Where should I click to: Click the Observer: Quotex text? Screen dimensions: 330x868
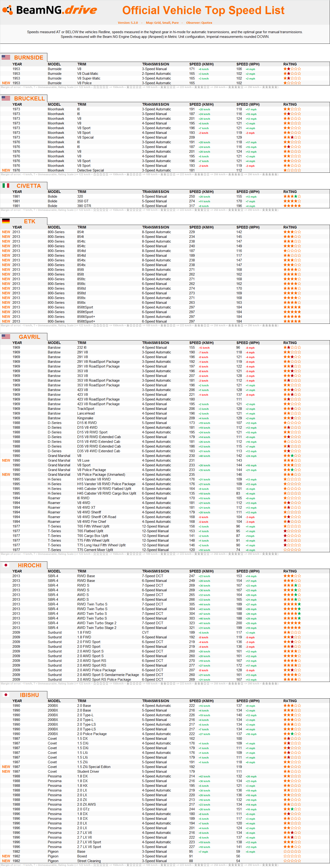[199, 23]
